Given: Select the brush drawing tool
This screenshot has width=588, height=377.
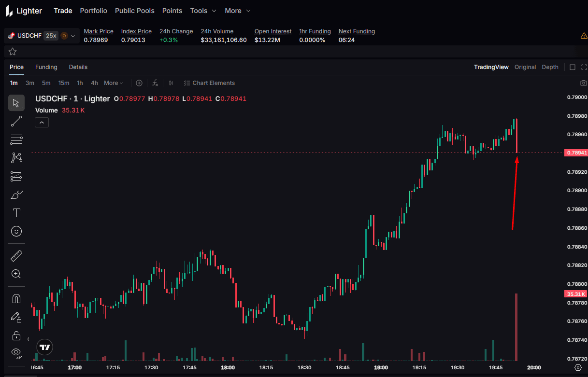Looking at the screenshot, I should (16, 195).
